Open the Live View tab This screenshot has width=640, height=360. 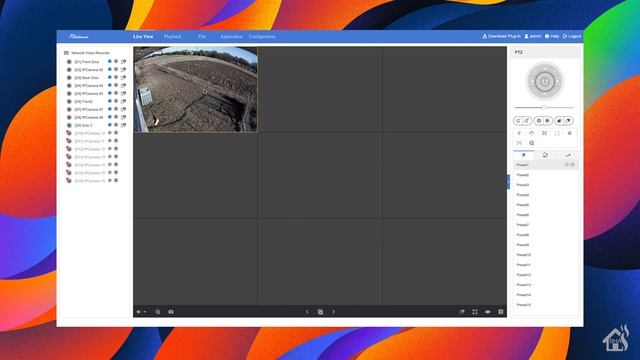click(x=143, y=37)
